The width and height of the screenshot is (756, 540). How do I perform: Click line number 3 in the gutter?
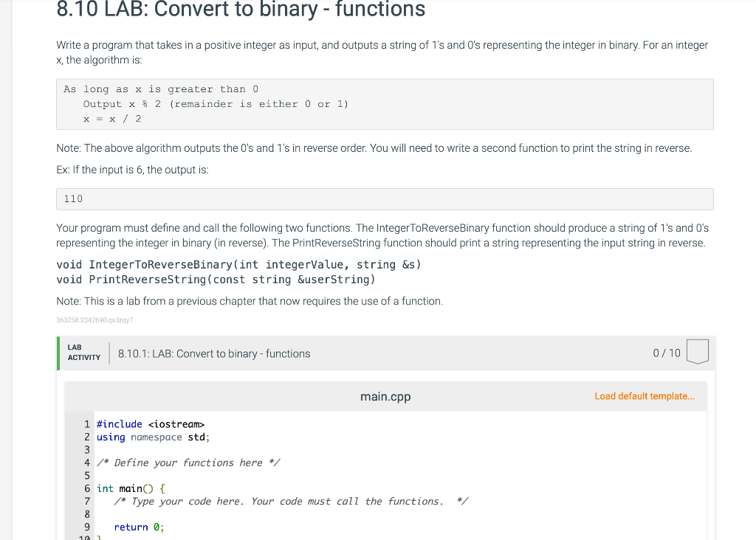87,450
